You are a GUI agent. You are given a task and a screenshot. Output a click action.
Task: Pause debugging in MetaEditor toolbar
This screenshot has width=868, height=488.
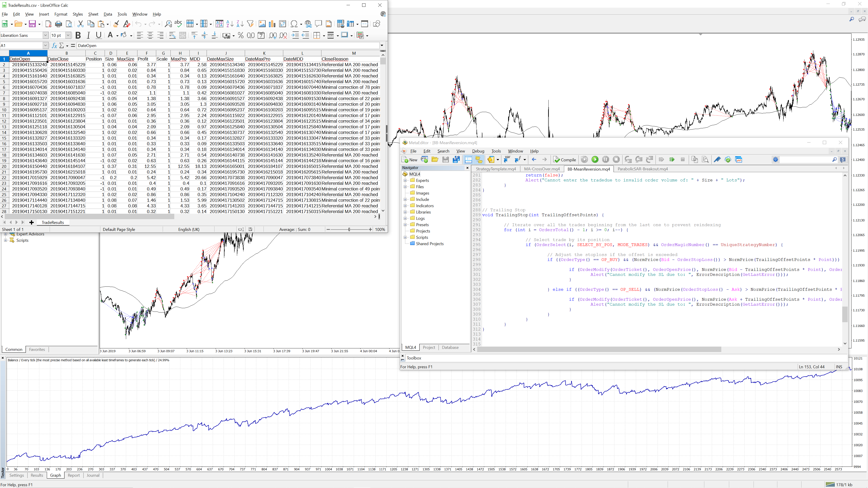tap(606, 160)
